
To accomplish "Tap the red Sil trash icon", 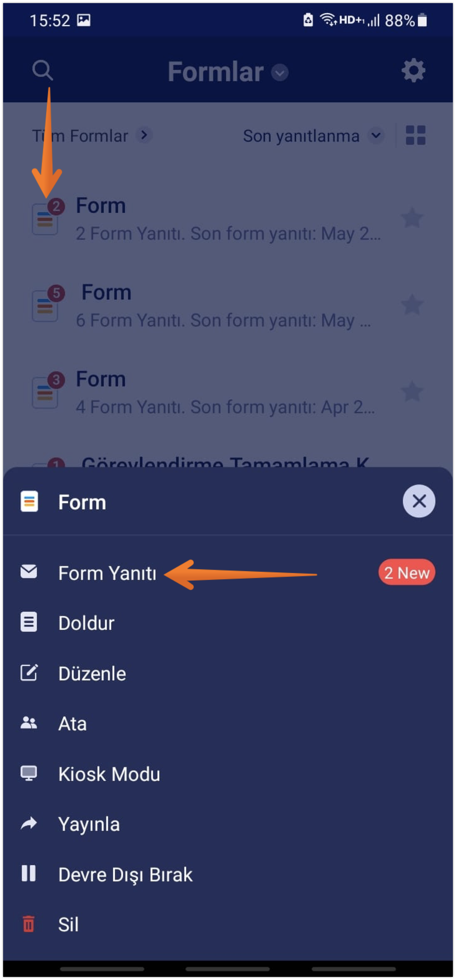I will (x=29, y=924).
